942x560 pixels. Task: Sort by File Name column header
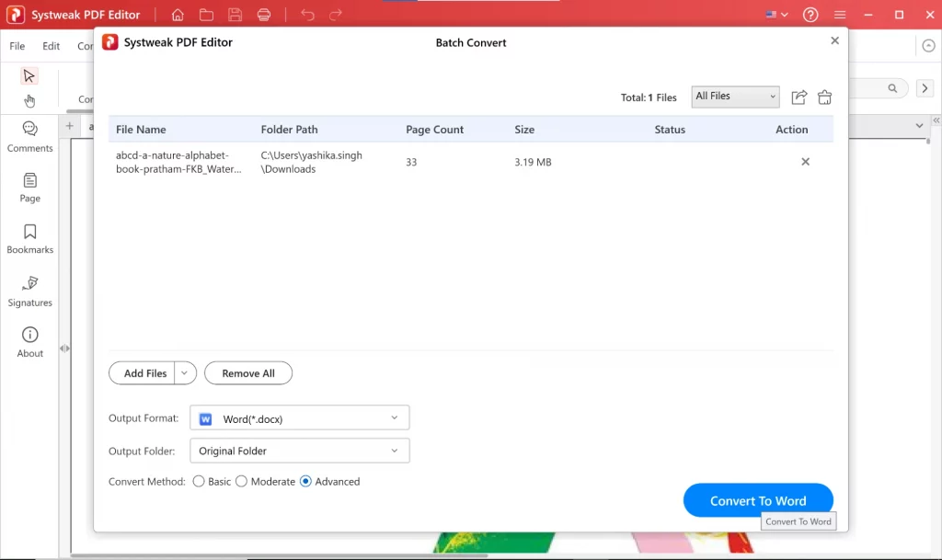coord(141,130)
